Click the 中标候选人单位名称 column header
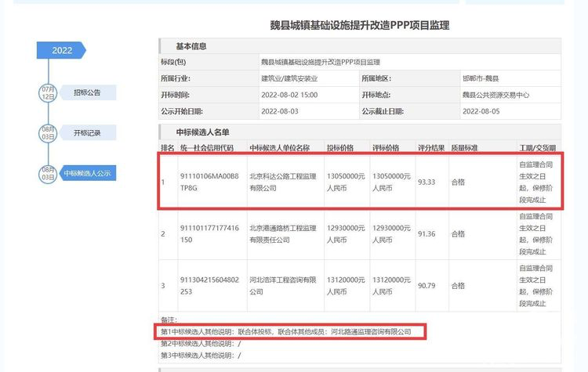Image resolution: width=588 pixels, height=372 pixels. 280,148
